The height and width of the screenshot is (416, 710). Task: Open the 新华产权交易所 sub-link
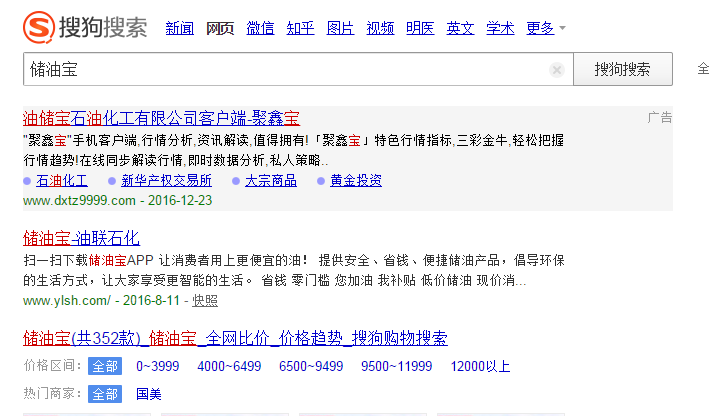tap(167, 181)
